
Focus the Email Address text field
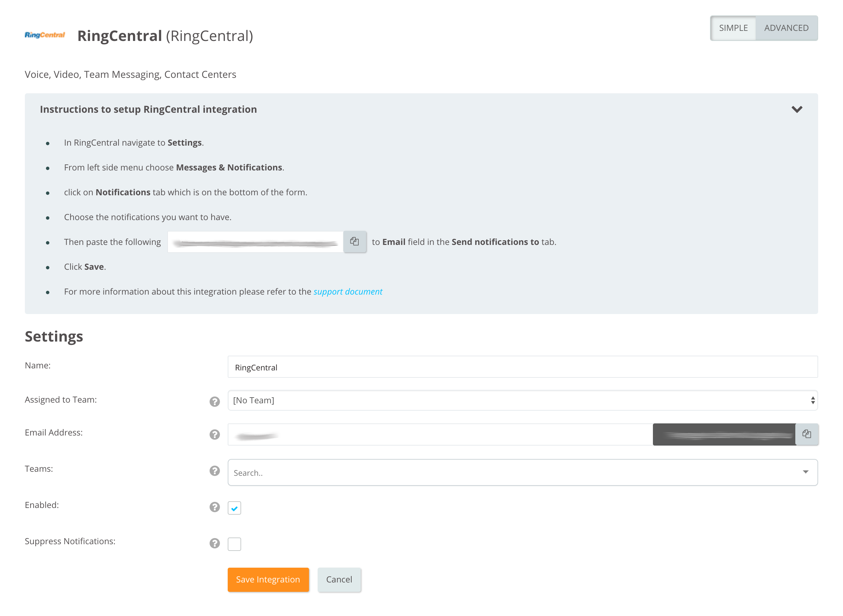[440, 435]
